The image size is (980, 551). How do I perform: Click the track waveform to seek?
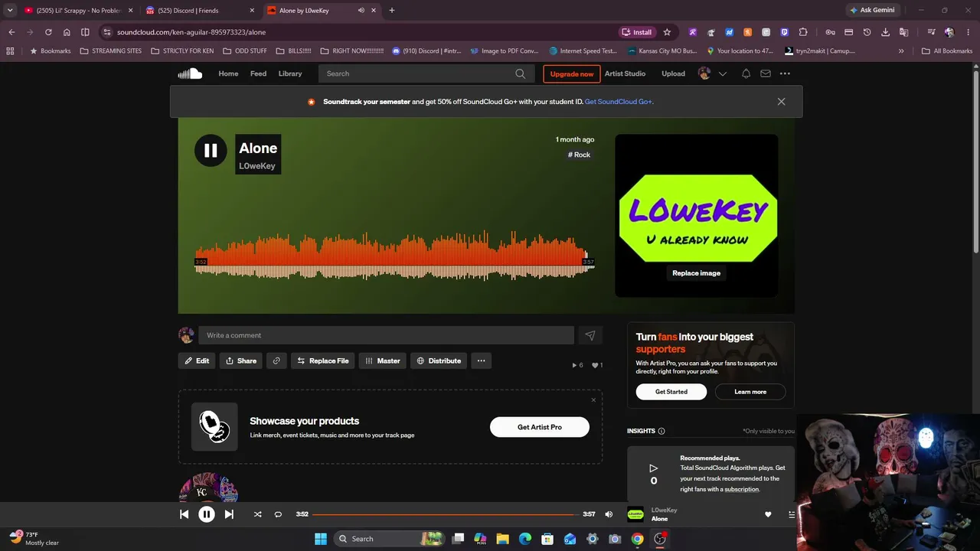394,256
